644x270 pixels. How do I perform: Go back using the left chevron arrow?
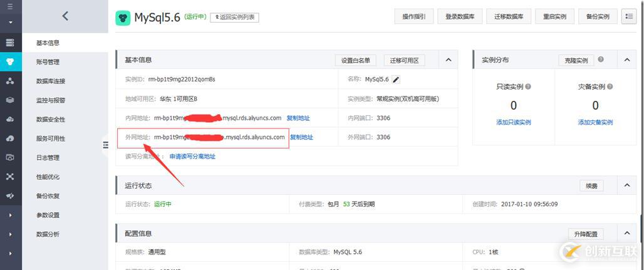[x=65, y=16]
